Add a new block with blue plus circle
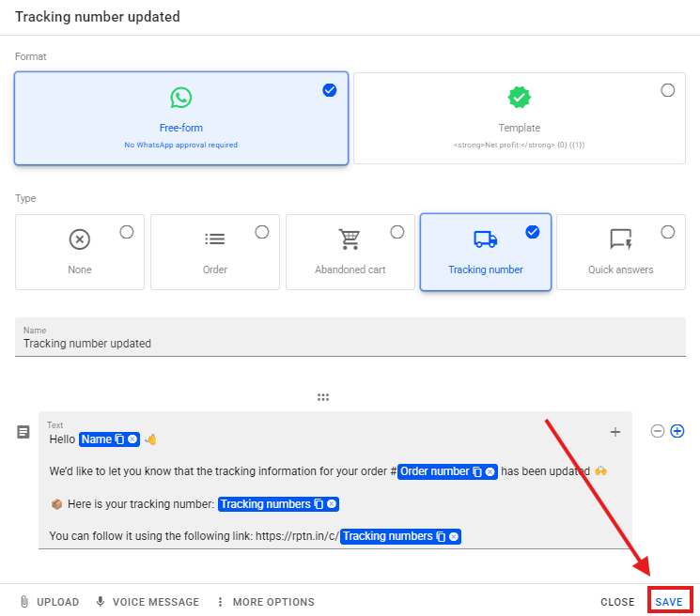 pos(677,431)
